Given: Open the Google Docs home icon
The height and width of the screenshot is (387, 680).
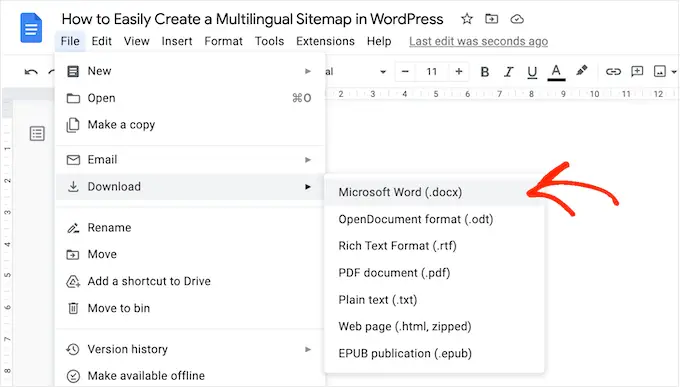Looking at the screenshot, I should pyautogui.click(x=31, y=28).
